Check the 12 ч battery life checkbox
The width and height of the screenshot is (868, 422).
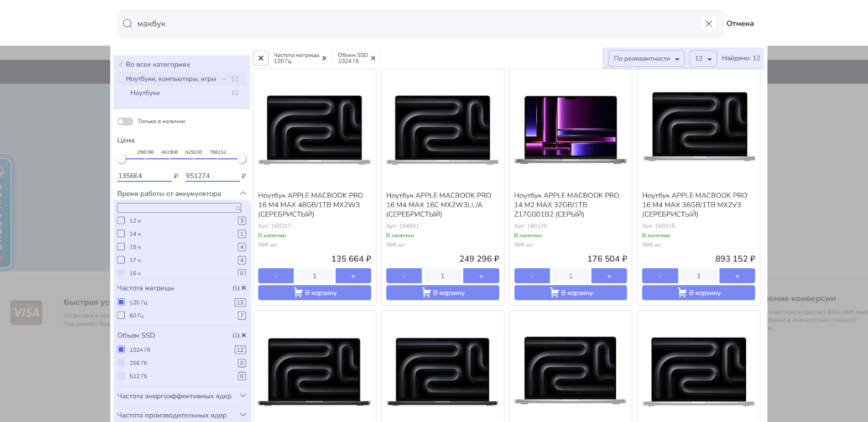click(x=121, y=221)
